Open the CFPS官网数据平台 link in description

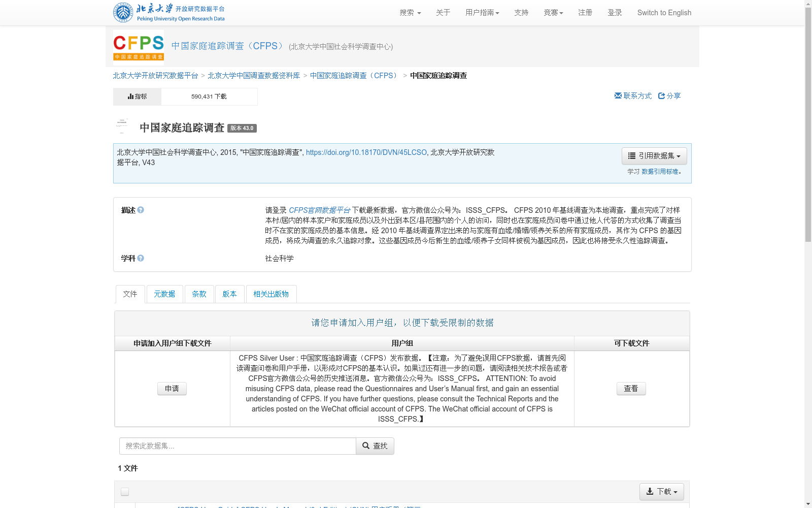320,210
